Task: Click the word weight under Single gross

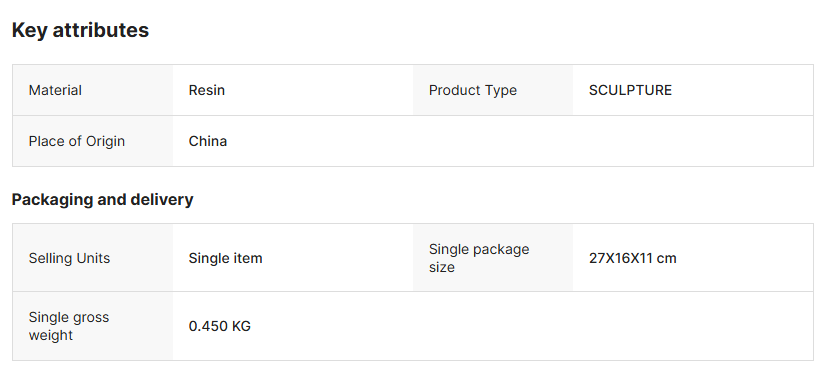Action: click(50, 335)
